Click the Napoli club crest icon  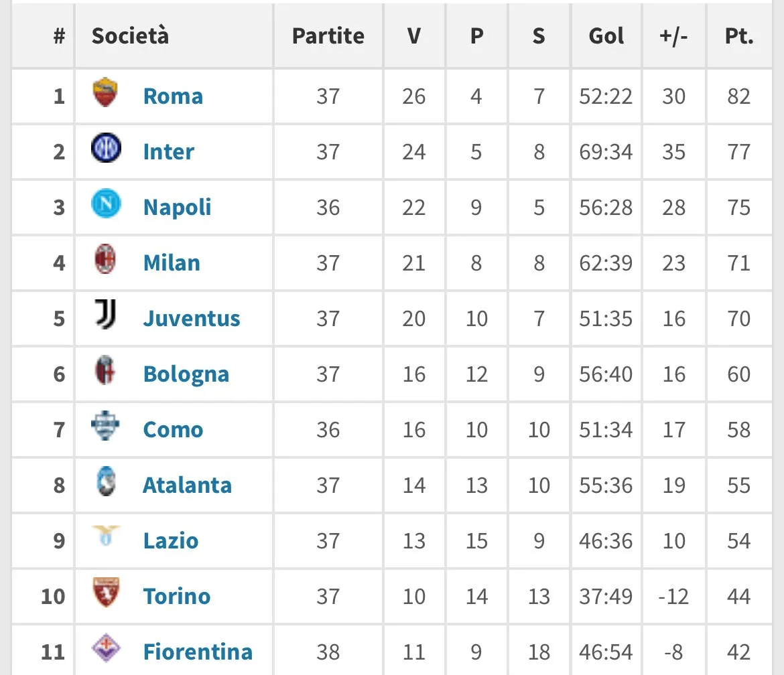106,204
